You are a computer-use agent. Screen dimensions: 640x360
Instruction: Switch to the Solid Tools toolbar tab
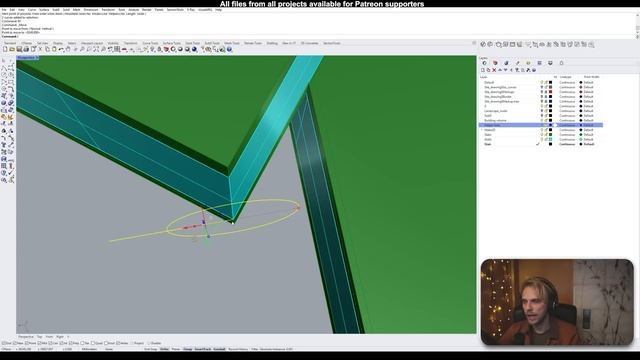[x=193, y=43]
